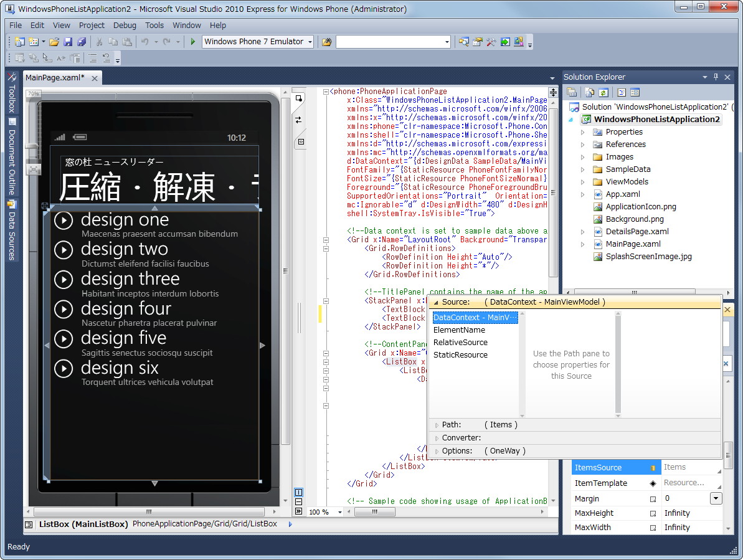Viewport: 743px width, 560px height.
Task: Expand the Images folder node
Action: tap(582, 157)
